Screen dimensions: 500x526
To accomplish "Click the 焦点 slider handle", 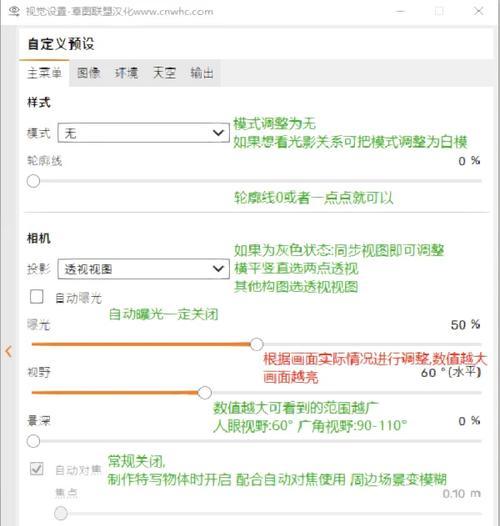I will [61, 513].
